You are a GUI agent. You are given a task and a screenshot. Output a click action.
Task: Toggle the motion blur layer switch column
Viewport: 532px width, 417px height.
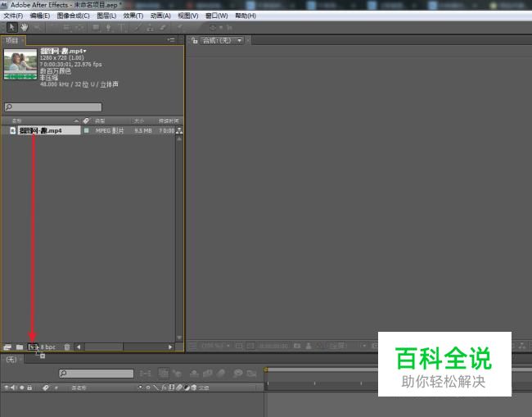[x=179, y=388]
